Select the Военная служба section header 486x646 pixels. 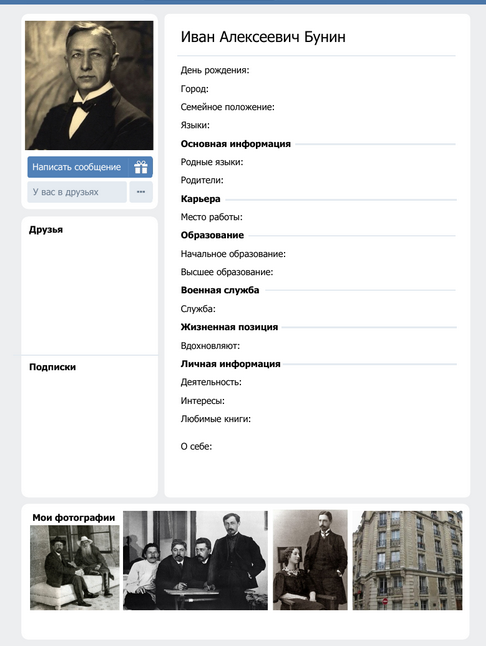pyautogui.click(x=220, y=290)
